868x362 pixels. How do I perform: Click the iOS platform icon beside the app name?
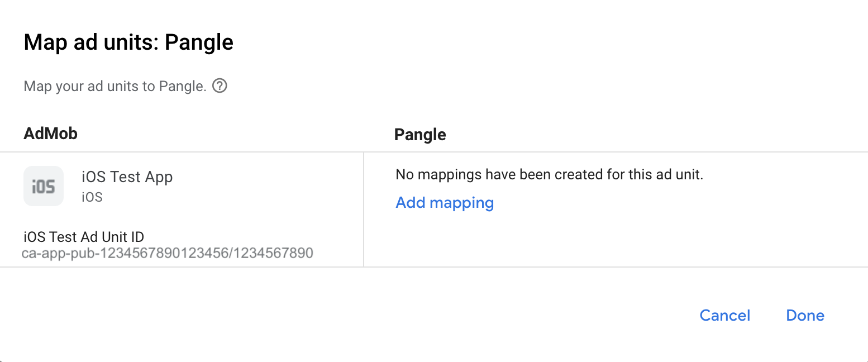[44, 186]
